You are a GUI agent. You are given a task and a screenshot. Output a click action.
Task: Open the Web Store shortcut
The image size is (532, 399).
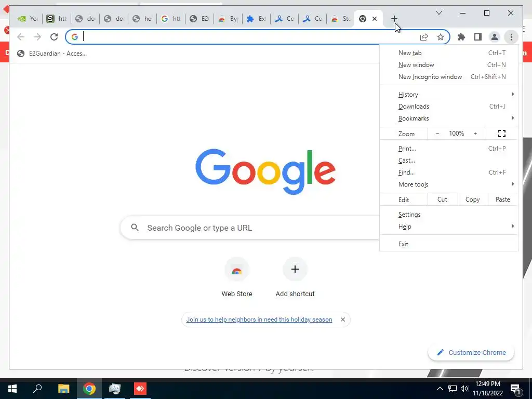tap(237, 278)
